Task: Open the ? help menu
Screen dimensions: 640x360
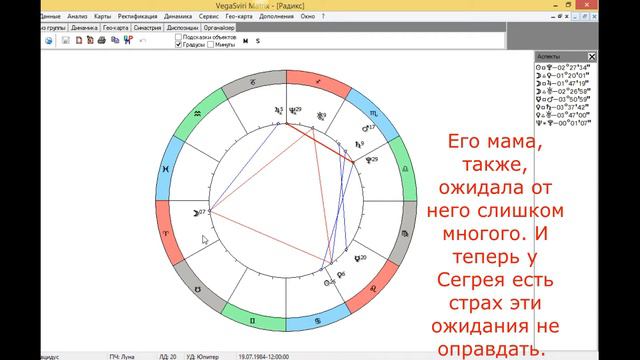Action: point(323,16)
